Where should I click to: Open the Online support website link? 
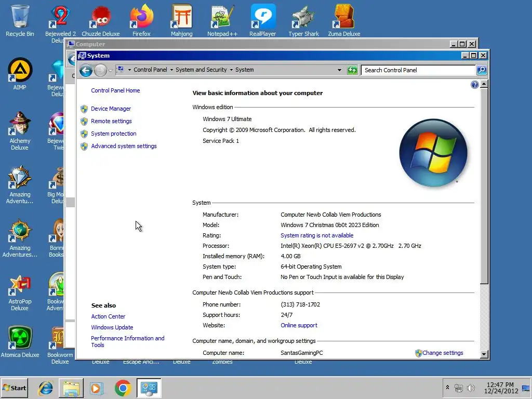pyautogui.click(x=299, y=325)
